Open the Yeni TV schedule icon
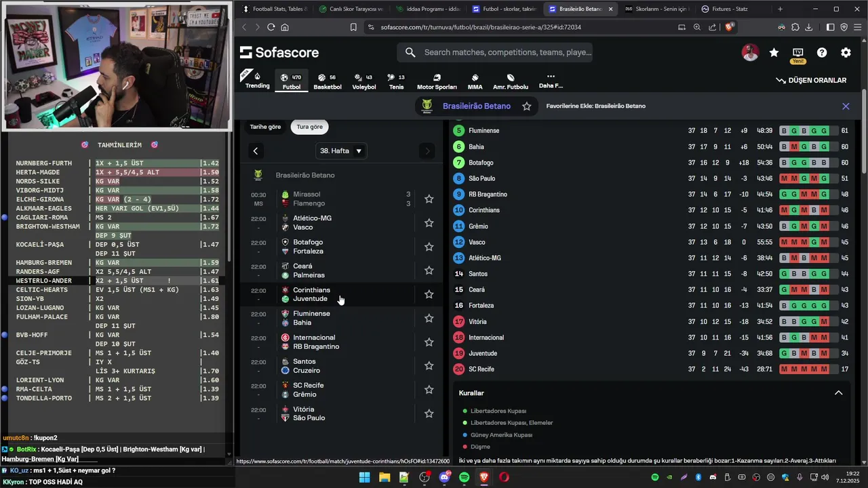868x488 pixels. [798, 54]
